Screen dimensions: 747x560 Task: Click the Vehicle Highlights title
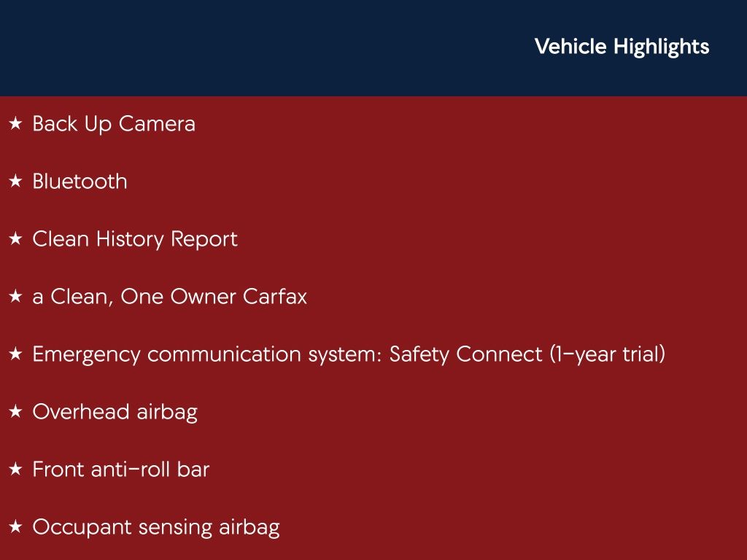[622, 47]
